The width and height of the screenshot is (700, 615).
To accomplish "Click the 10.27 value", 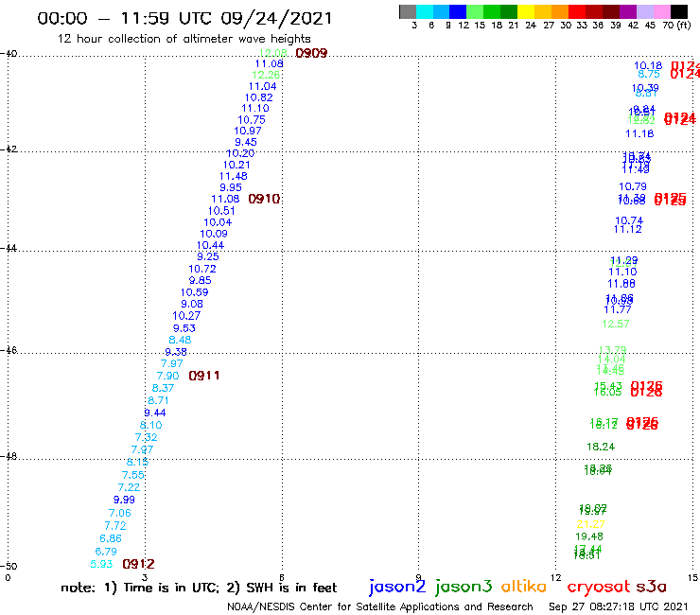I will [x=186, y=316].
